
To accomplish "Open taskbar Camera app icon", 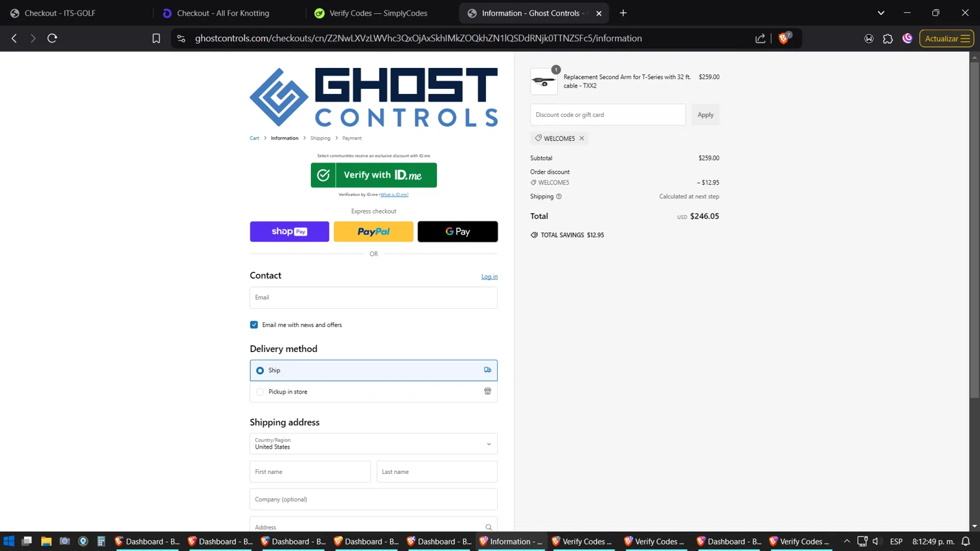I will pyautogui.click(x=65, y=541).
